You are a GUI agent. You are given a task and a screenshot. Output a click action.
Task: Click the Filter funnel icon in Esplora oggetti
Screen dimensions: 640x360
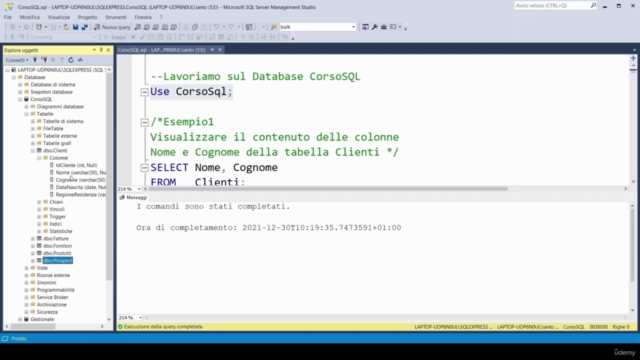(x=62, y=60)
